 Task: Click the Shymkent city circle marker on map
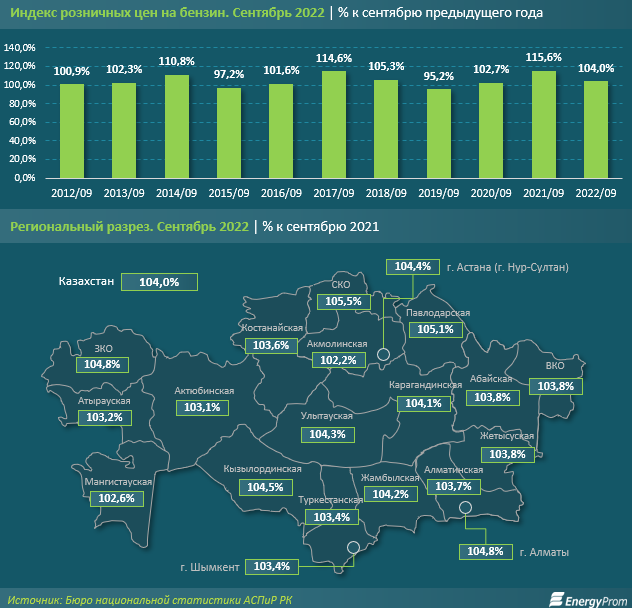point(352,546)
